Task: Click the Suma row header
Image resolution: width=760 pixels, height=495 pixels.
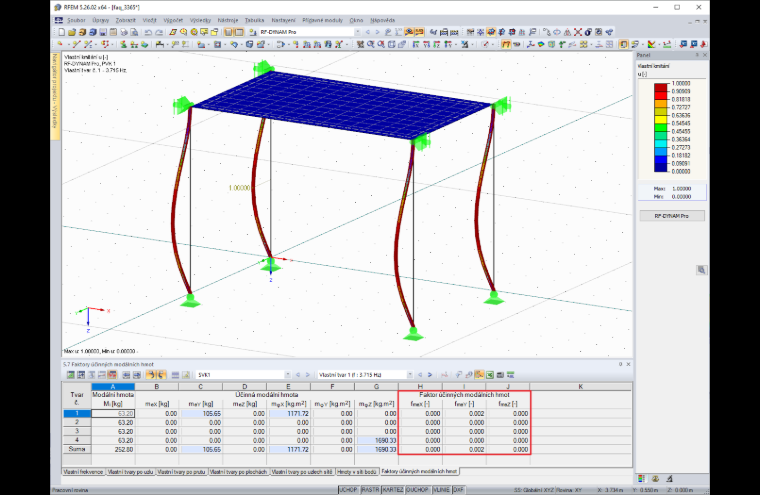Action: tap(77, 449)
